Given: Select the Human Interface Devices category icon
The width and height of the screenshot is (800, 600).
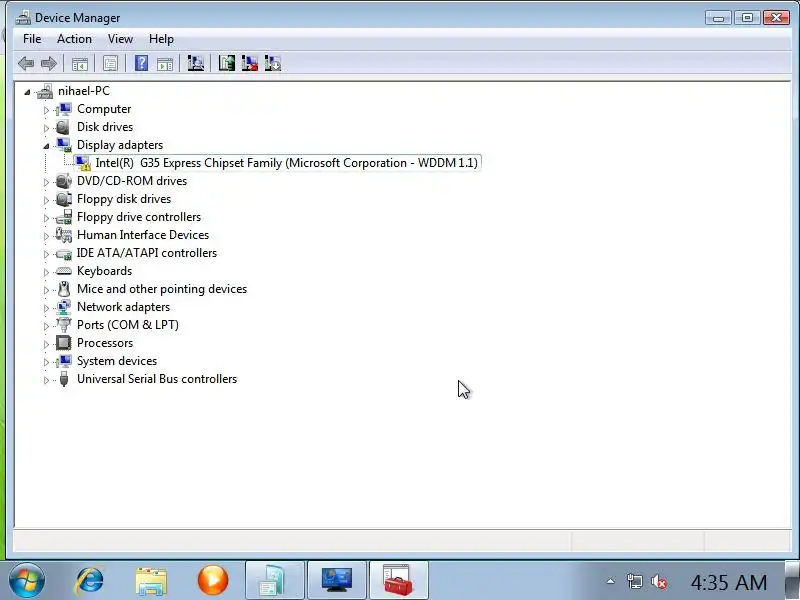Looking at the screenshot, I should pyautogui.click(x=64, y=235).
